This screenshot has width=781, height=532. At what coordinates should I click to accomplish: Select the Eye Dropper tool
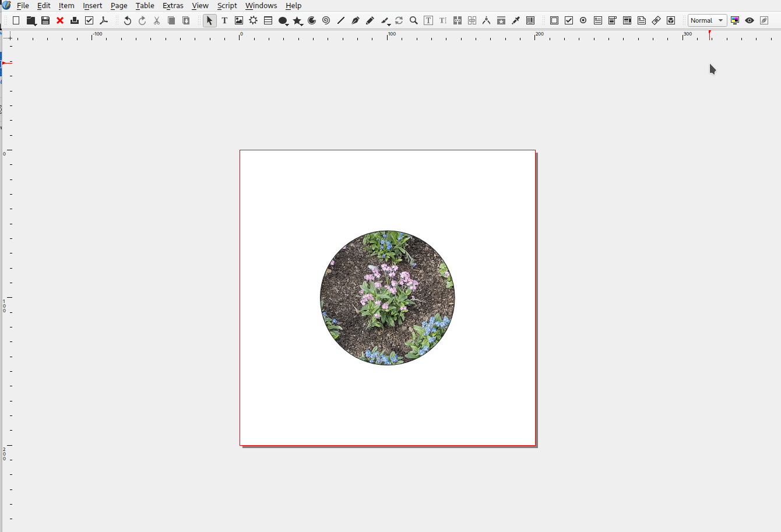[x=516, y=20]
